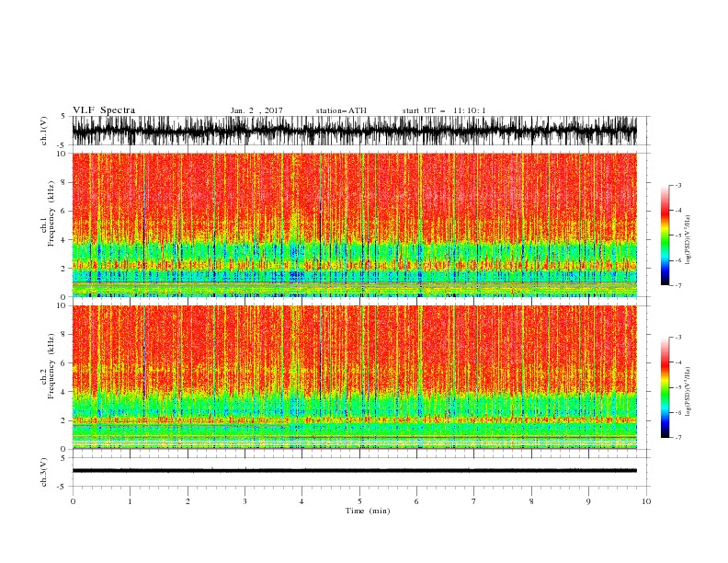Click the "ch.1 Frequency (kHz)" axis label
728x563 pixels.
48,214
